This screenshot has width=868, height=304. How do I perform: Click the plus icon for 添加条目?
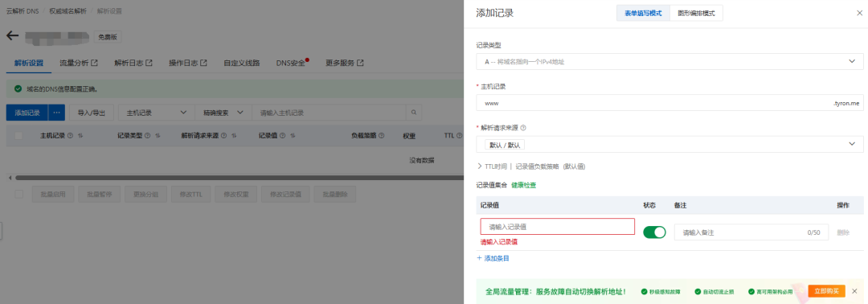(479, 258)
